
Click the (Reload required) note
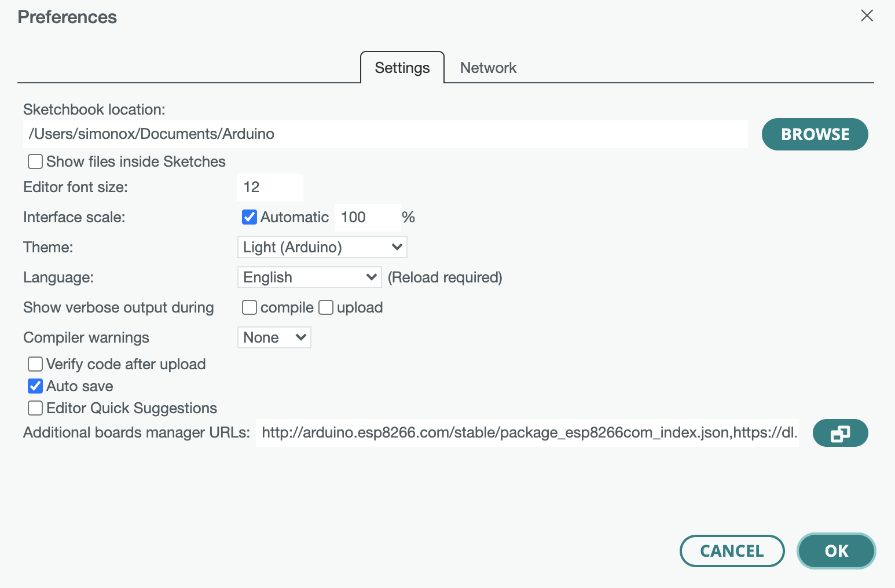coord(445,277)
